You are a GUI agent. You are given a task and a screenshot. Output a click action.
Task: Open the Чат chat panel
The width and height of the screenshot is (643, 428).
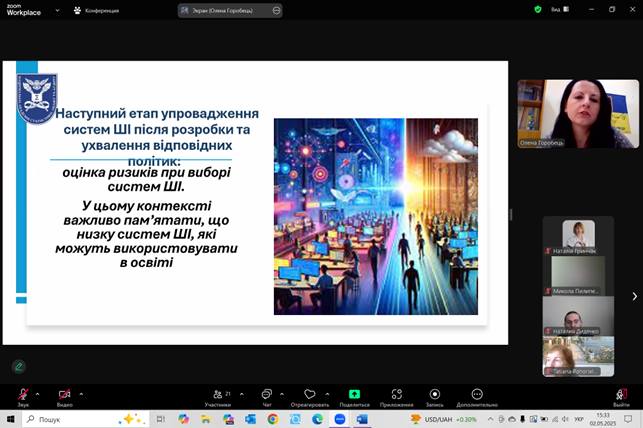pyautogui.click(x=267, y=394)
